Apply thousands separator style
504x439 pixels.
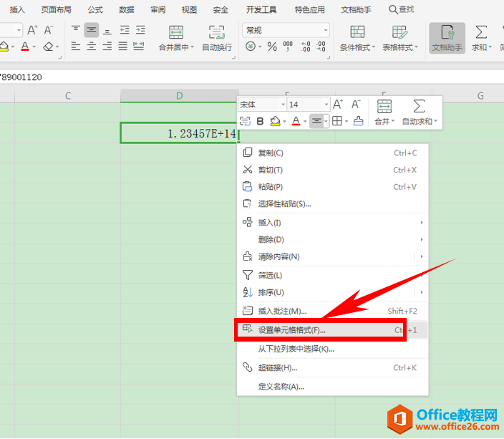point(288,47)
